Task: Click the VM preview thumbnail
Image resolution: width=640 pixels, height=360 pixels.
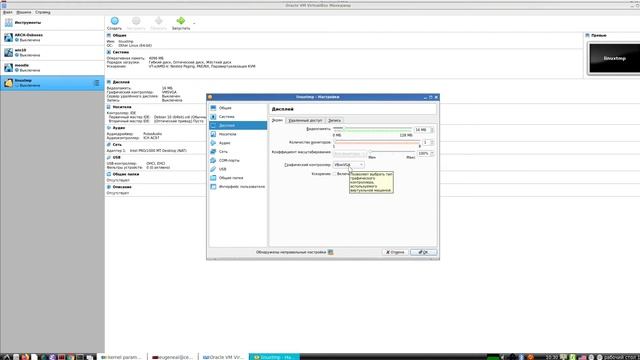Action: point(614,58)
